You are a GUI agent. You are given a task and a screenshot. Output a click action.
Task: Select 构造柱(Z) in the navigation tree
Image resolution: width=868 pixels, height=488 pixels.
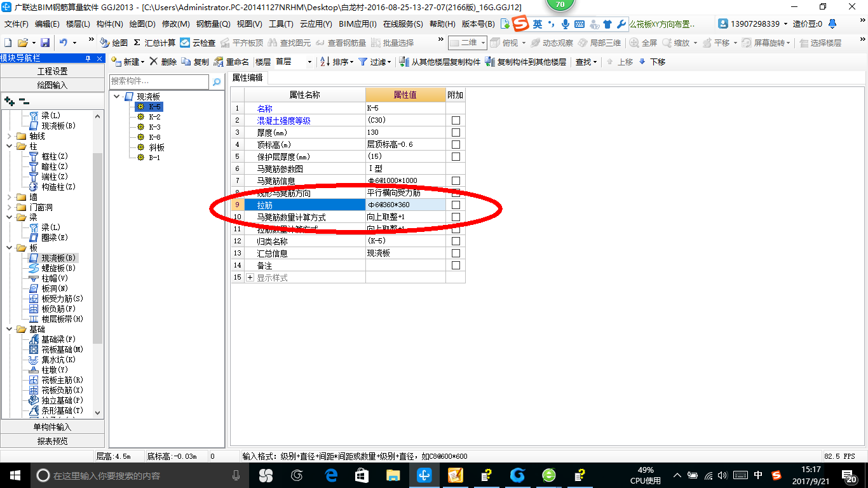point(58,187)
